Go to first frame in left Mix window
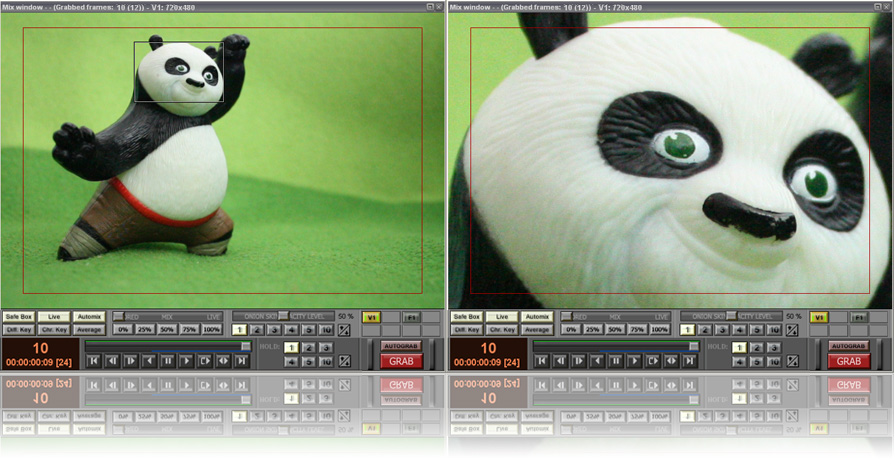895x465 pixels. (x=94, y=361)
